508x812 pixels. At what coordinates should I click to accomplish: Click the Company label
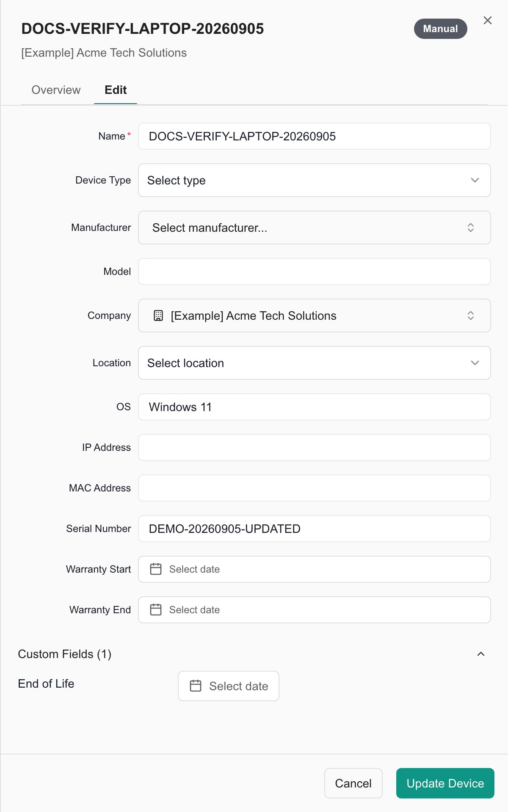pos(109,315)
